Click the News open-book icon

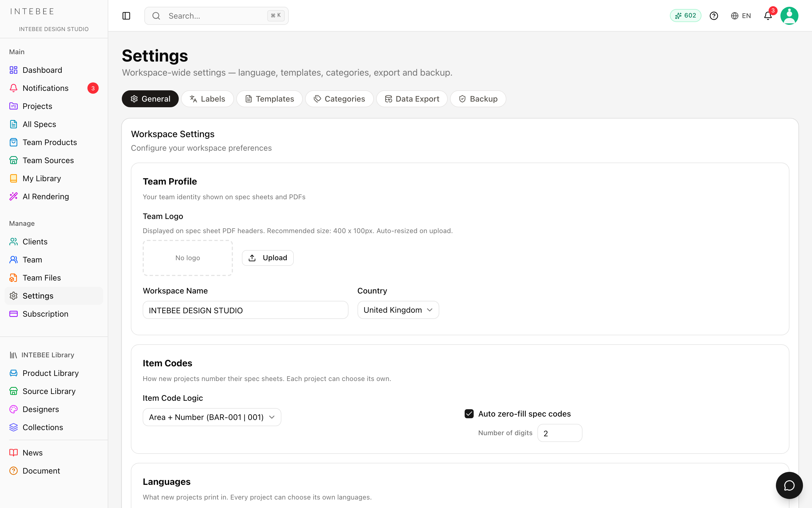point(14,453)
